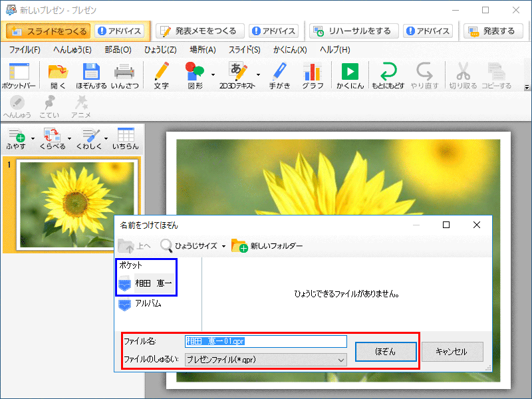Expand the くらべる dropdown arrow

coord(69,138)
